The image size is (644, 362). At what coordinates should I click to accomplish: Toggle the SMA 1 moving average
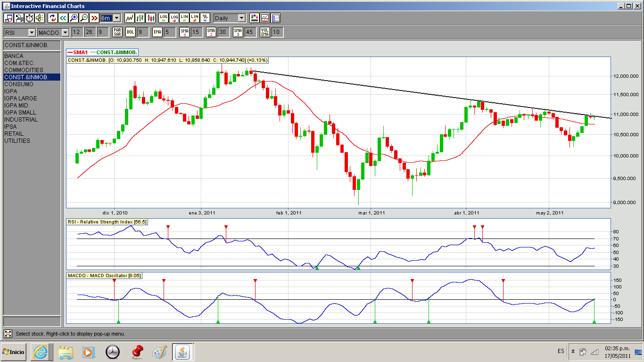coord(184,32)
